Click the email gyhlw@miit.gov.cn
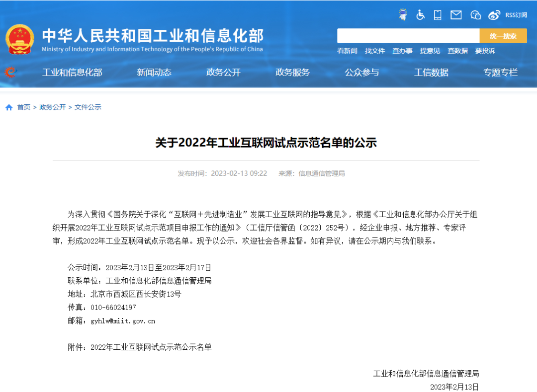Image resolution: width=537 pixels, height=392 pixels. click(123, 321)
